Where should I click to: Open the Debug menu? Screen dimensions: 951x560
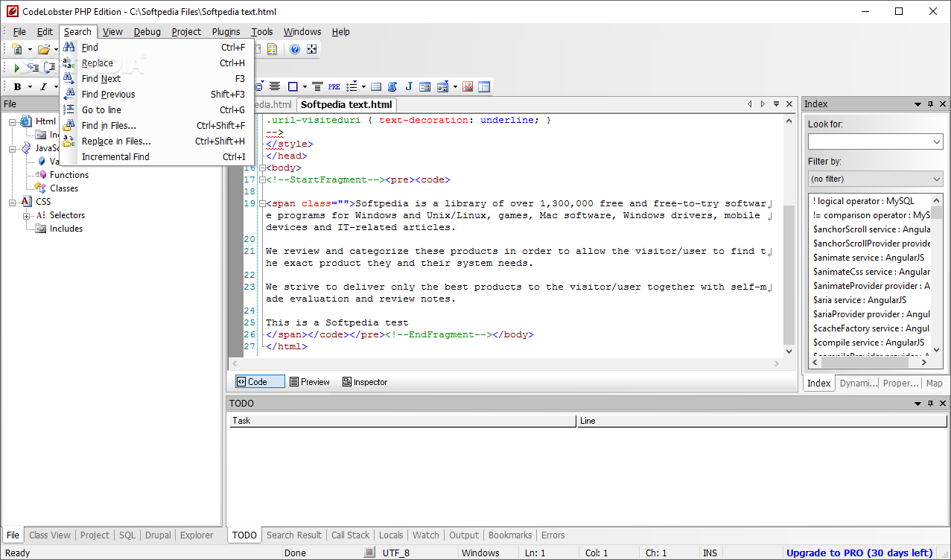click(x=147, y=31)
